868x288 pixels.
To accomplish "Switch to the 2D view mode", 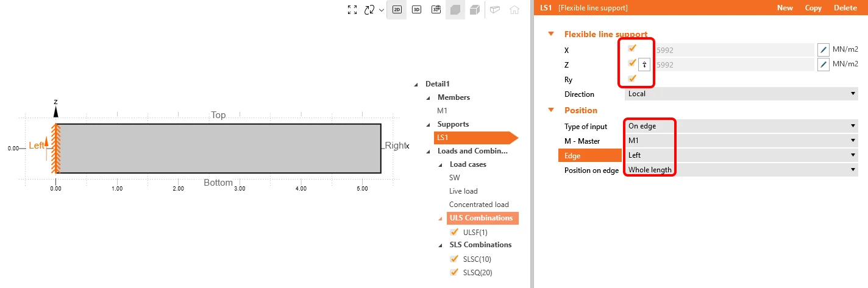I will (397, 10).
